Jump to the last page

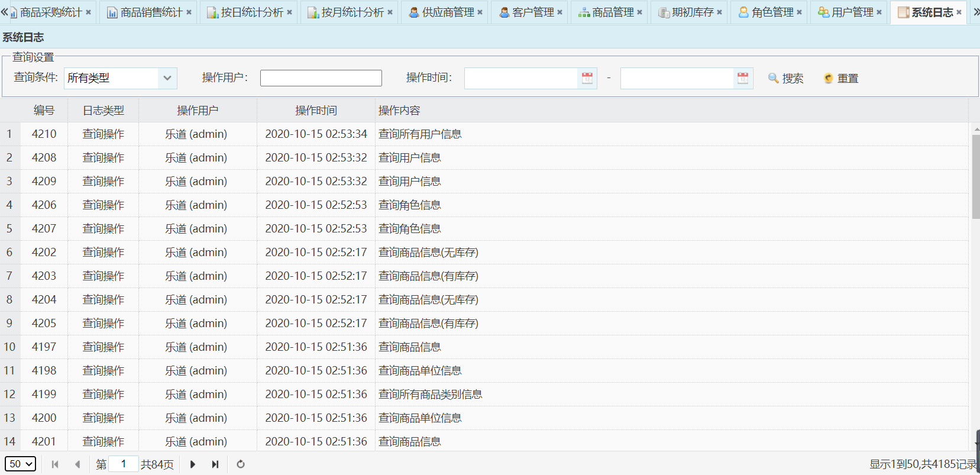(x=215, y=464)
